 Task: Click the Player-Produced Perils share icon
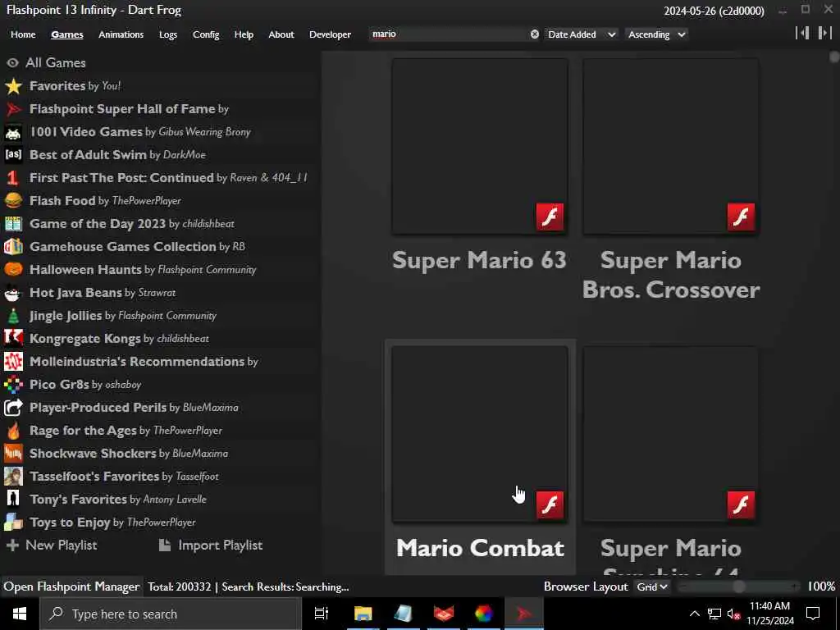(13, 407)
